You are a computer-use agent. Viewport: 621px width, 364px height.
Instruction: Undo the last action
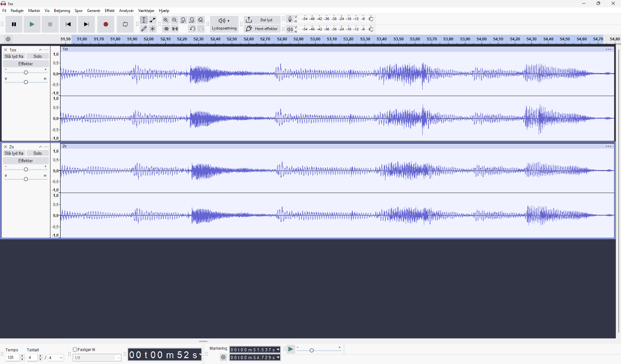point(192,29)
